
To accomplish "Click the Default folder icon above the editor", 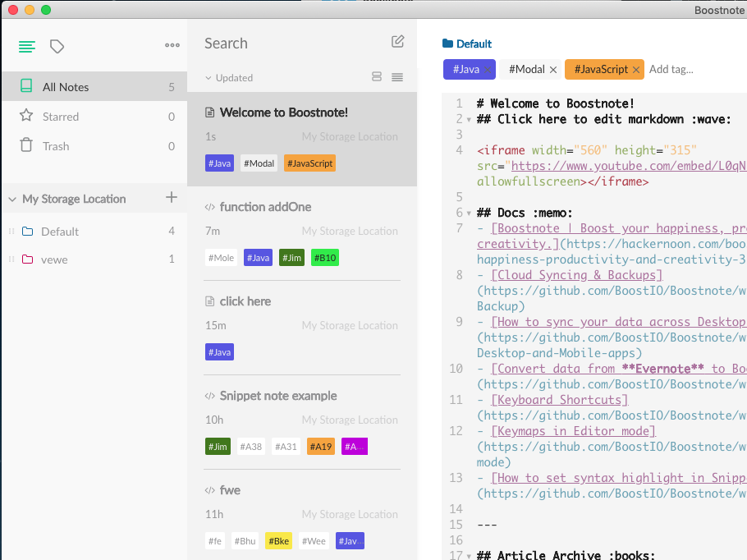I will pyautogui.click(x=447, y=44).
